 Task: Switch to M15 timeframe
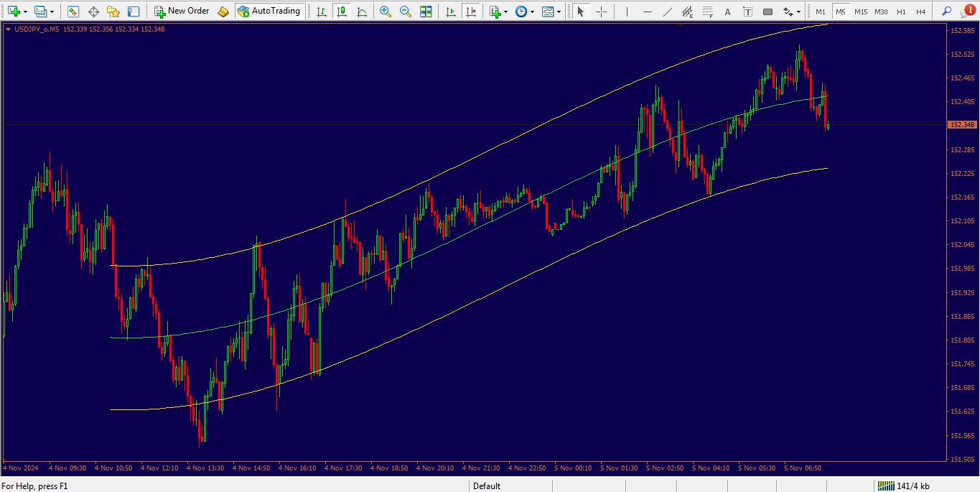[861, 11]
